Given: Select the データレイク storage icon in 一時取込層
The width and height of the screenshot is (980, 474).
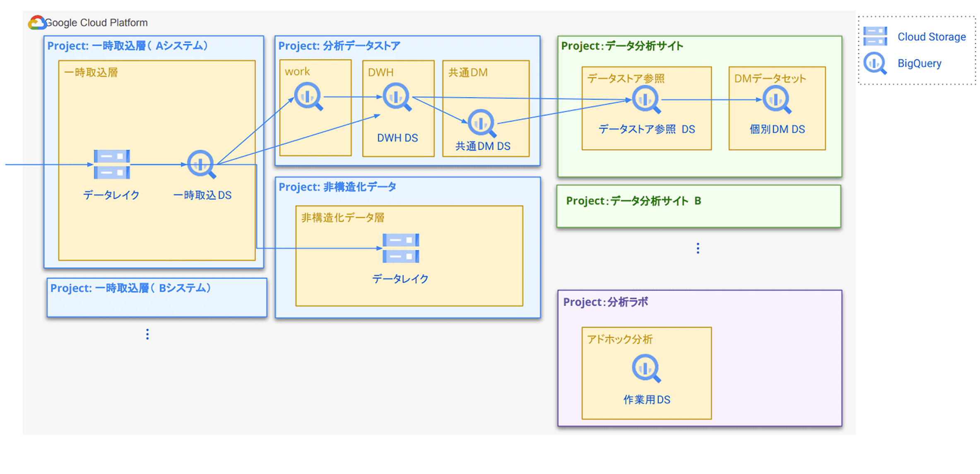Looking at the screenshot, I should click(x=112, y=164).
